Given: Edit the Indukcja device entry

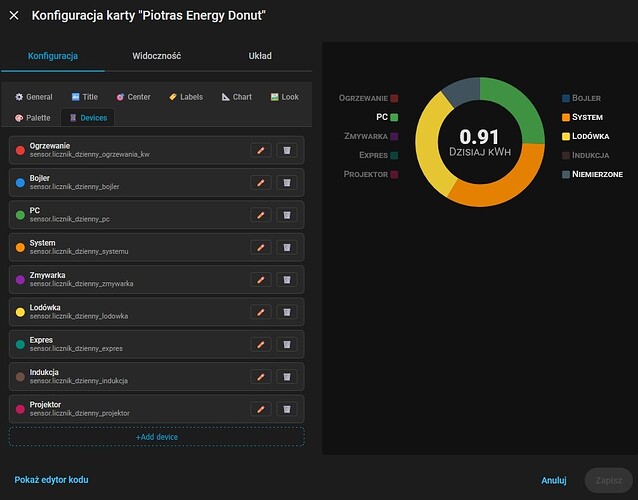Looking at the screenshot, I should pos(261,377).
